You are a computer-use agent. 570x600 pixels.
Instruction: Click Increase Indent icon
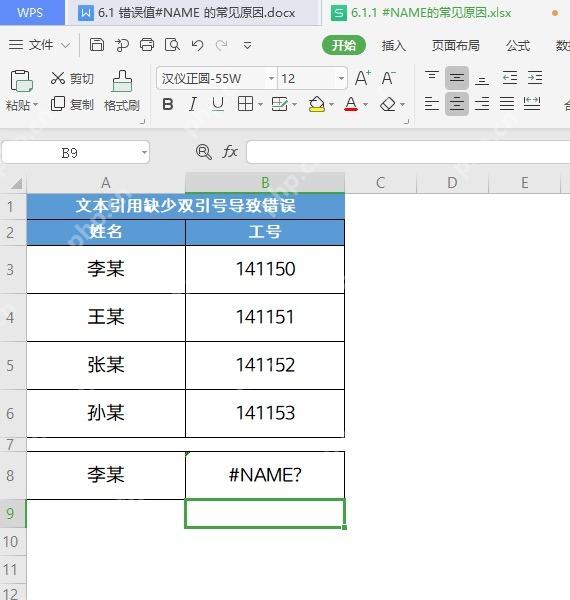point(535,78)
